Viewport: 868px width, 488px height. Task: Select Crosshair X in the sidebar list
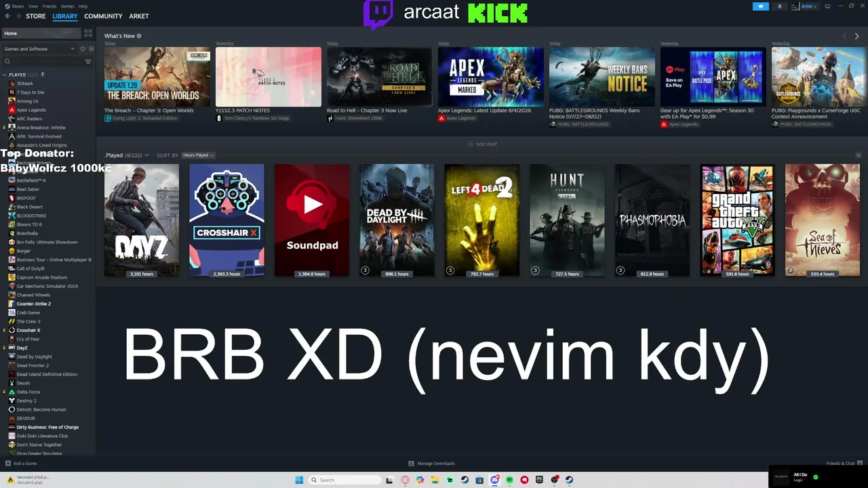pos(28,330)
